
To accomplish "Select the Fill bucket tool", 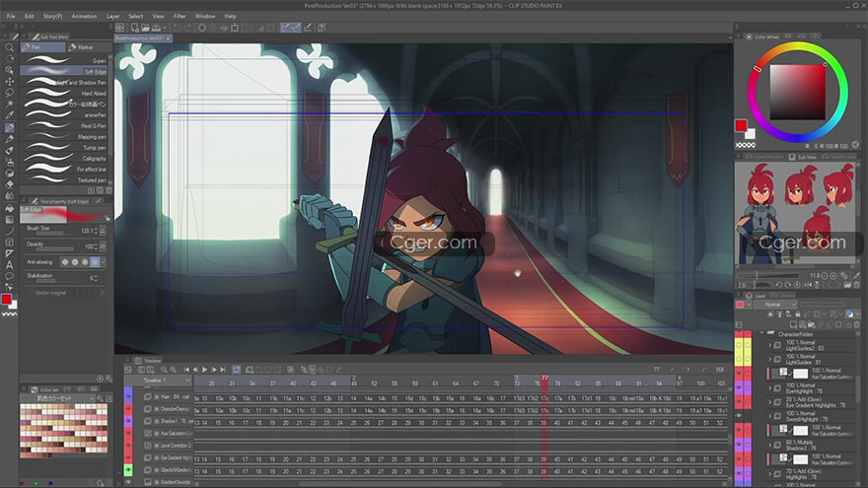I will pyautogui.click(x=10, y=208).
